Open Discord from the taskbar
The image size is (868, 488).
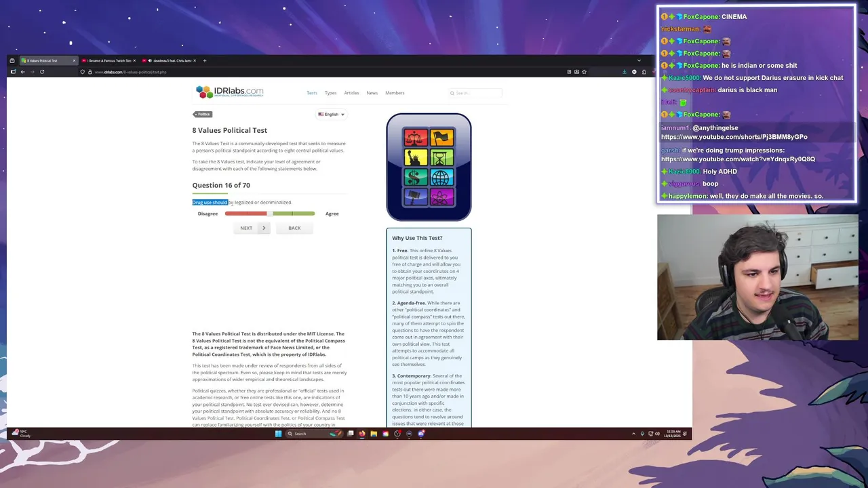tap(421, 434)
